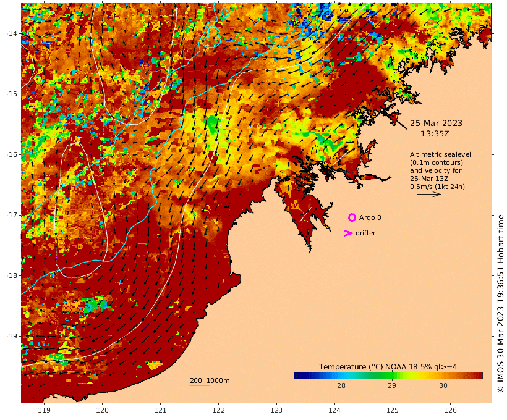Click the cyan 200m depth contour legend line
Screen dimensions: 507x420
click(200, 385)
